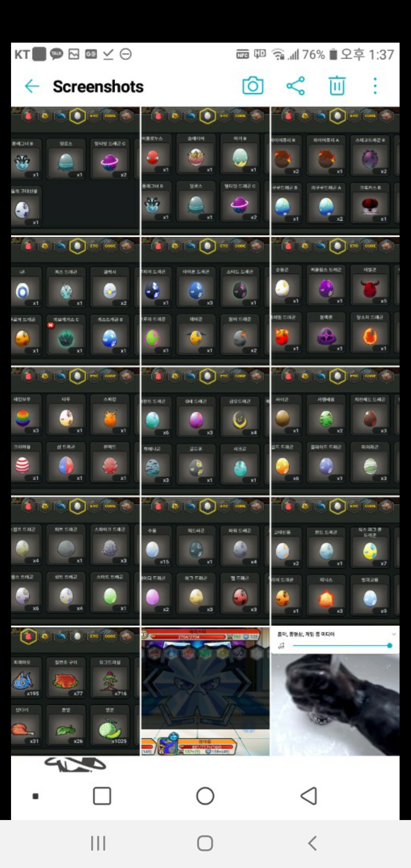Open the KakaoTalk notification in status bar
The height and width of the screenshot is (868, 411).
(56, 54)
